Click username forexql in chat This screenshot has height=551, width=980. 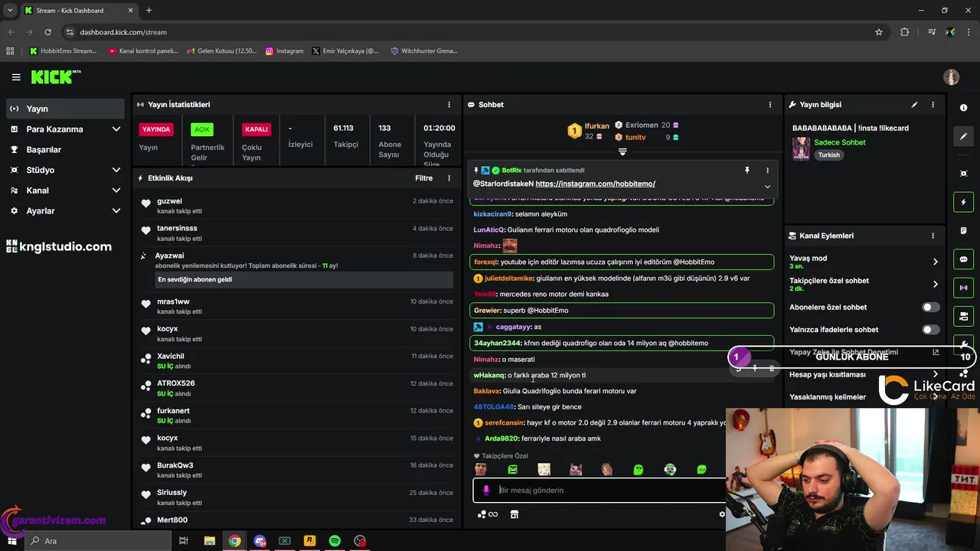click(485, 262)
